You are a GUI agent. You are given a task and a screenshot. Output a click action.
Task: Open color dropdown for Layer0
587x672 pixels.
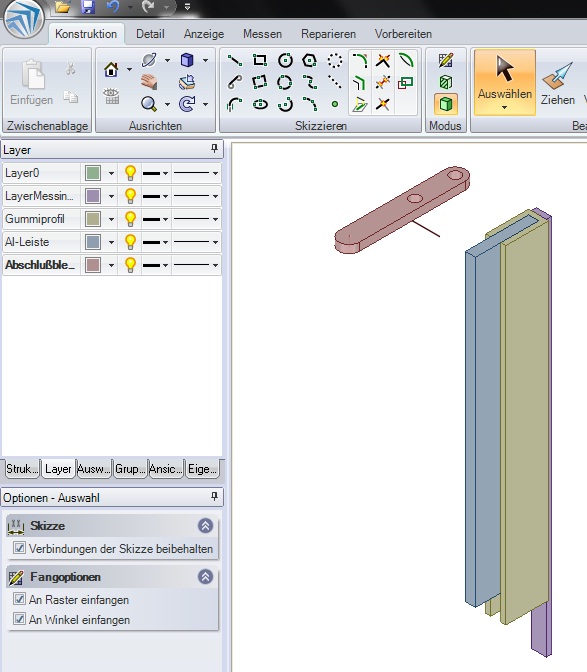(111, 174)
